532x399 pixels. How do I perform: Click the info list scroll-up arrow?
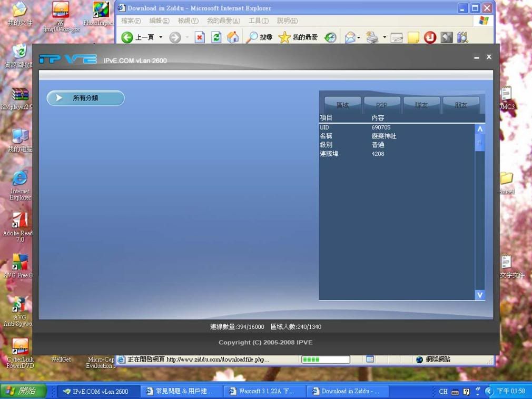(480, 129)
